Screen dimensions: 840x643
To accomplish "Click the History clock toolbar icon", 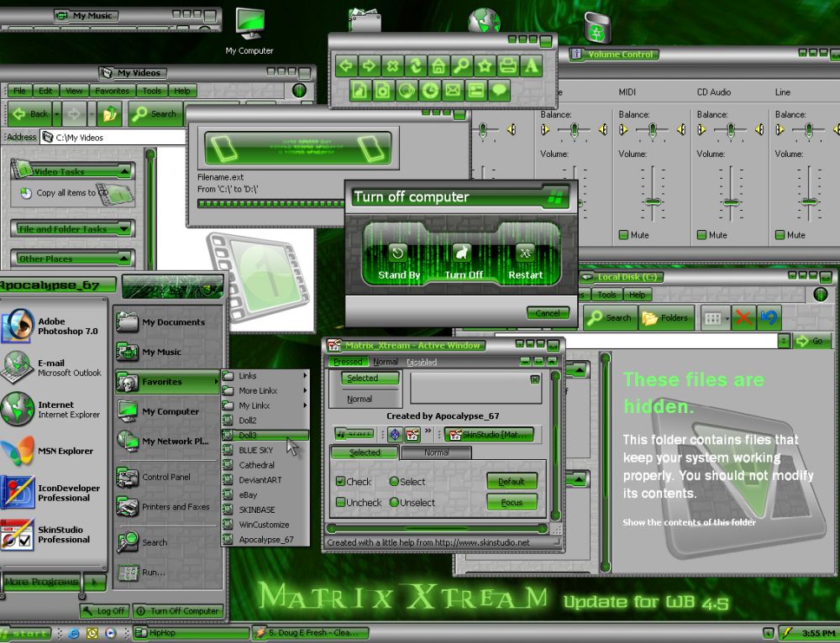I will [x=430, y=90].
